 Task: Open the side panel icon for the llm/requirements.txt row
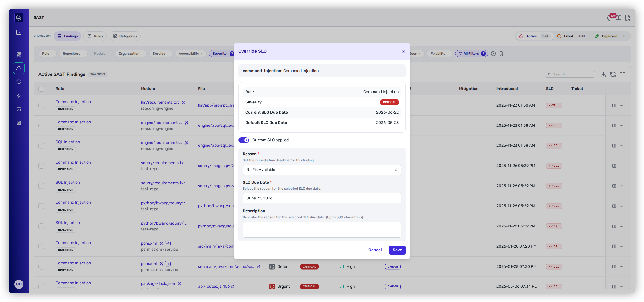point(614,105)
